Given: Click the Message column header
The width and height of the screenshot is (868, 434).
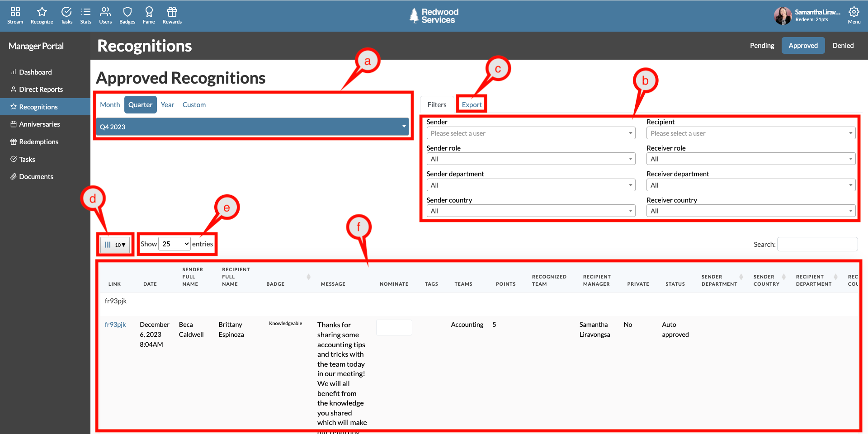Looking at the screenshot, I should pyautogui.click(x=333, y=284).
